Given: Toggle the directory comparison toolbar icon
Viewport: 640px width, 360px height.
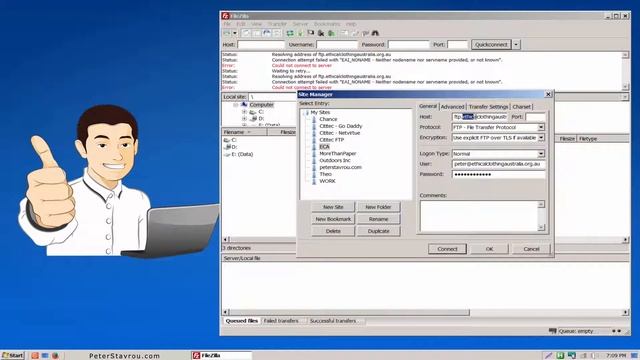Looking at the screenshot, I should click(355, 33).
